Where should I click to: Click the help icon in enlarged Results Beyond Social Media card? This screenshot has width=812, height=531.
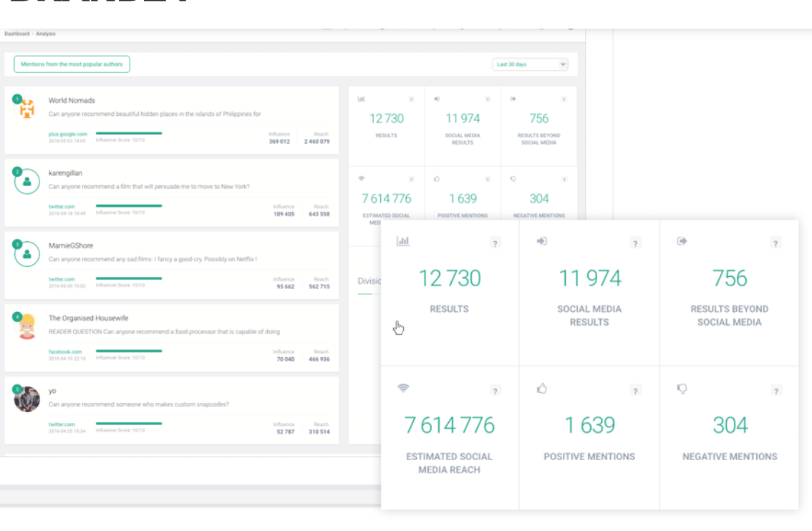(x=775, y=243)
